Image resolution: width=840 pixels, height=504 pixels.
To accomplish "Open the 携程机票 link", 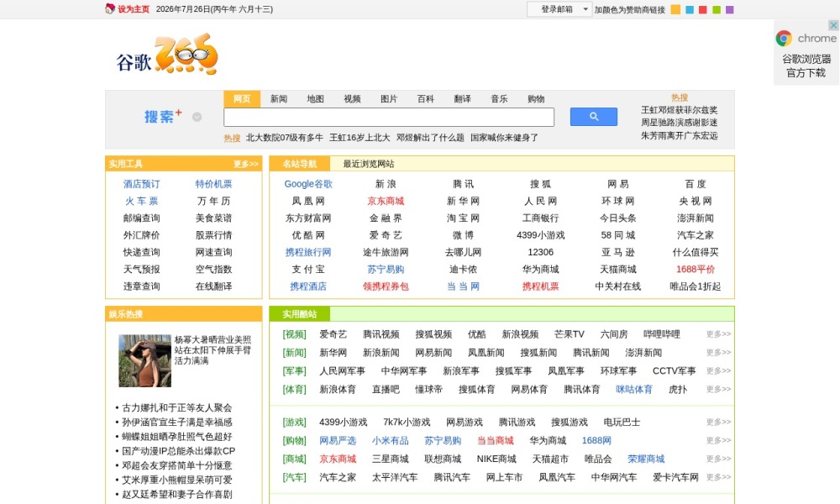I will point(540,286).
